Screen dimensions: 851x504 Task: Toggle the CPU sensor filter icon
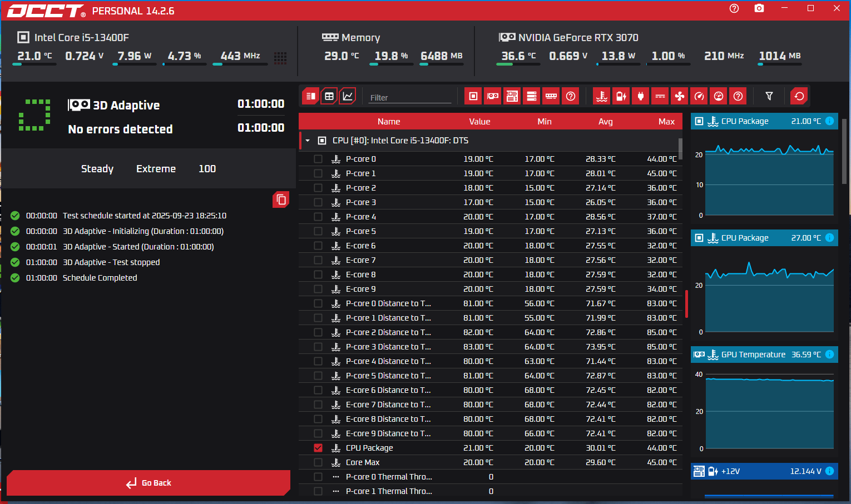(x=473, y=96)
